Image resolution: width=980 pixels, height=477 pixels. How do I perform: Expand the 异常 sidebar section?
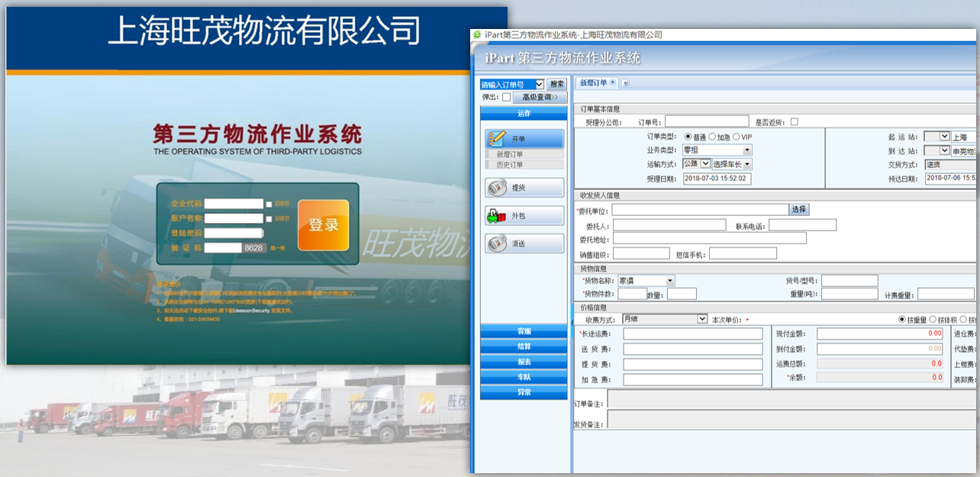point(524,392)
